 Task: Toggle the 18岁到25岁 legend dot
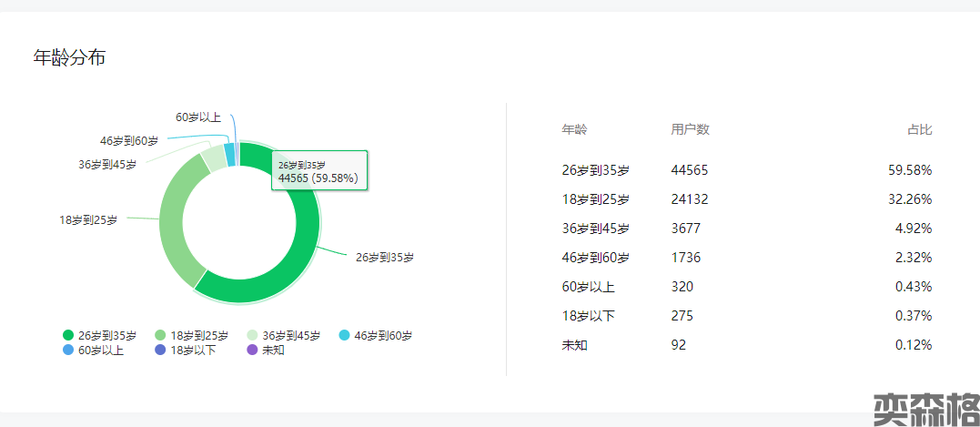tap(160, 335)
